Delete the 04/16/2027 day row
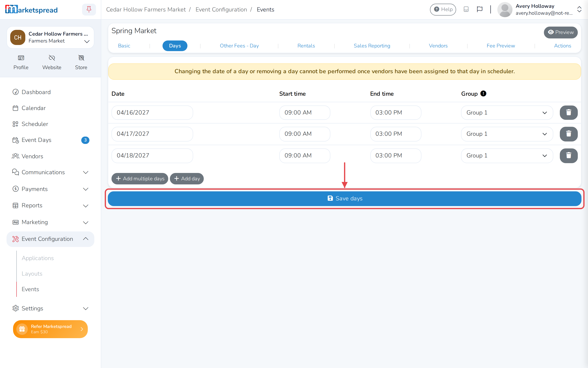This screenshot has width=588, height=368. click(x=569, y=112)
